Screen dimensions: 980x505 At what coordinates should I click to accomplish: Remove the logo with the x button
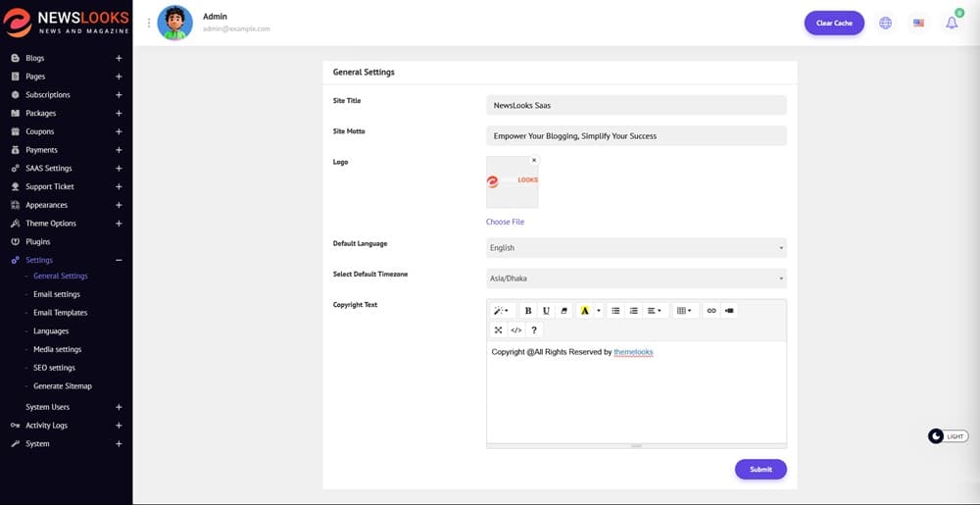(x=534, y=160)
